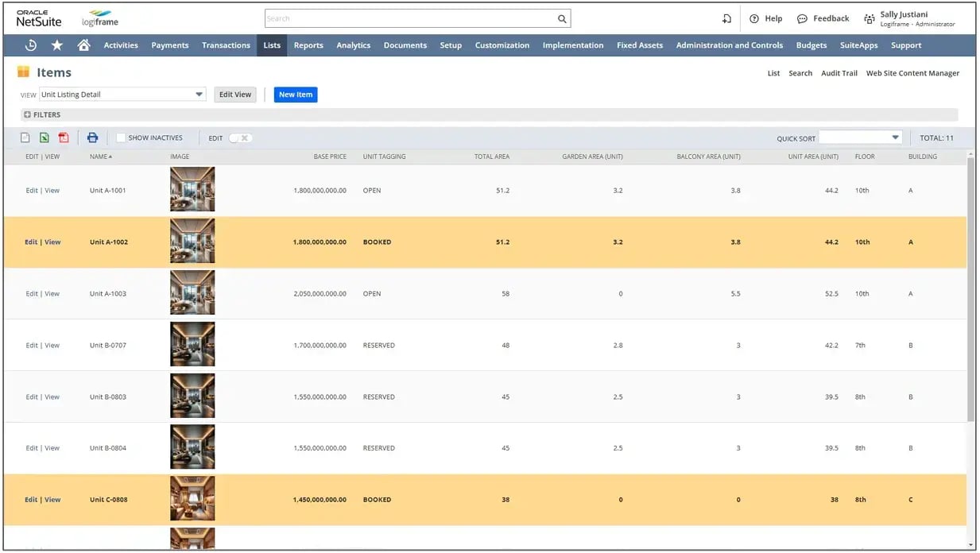Open the Administration and Controls menu
Image resolution: width=980 pixels, height=553 pixels.
[730, 45]
